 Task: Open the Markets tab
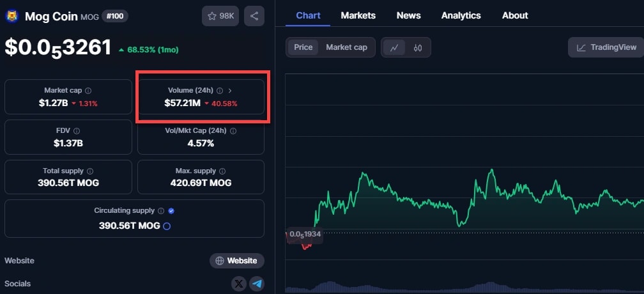pos(358,15)
